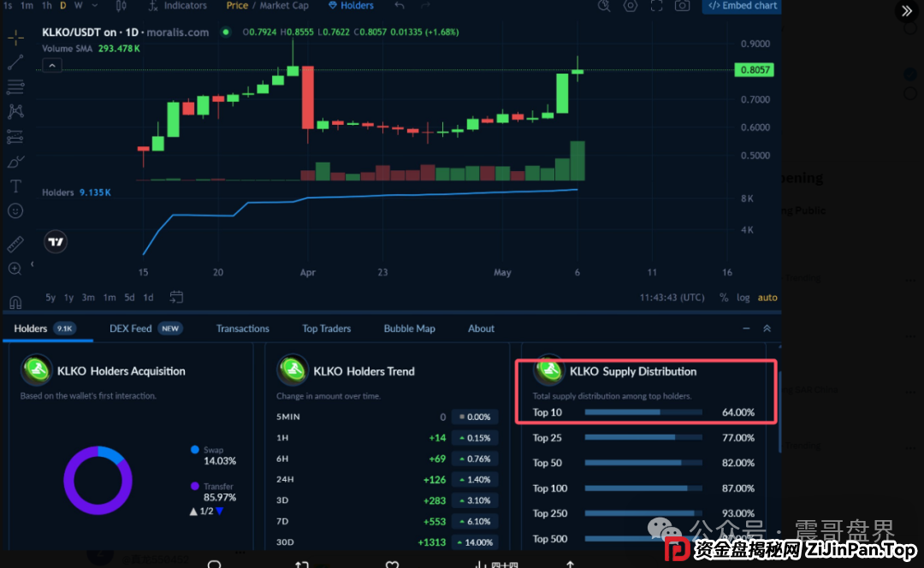
Task: Open the DEX Feed tab
Action: coord(130,328)
